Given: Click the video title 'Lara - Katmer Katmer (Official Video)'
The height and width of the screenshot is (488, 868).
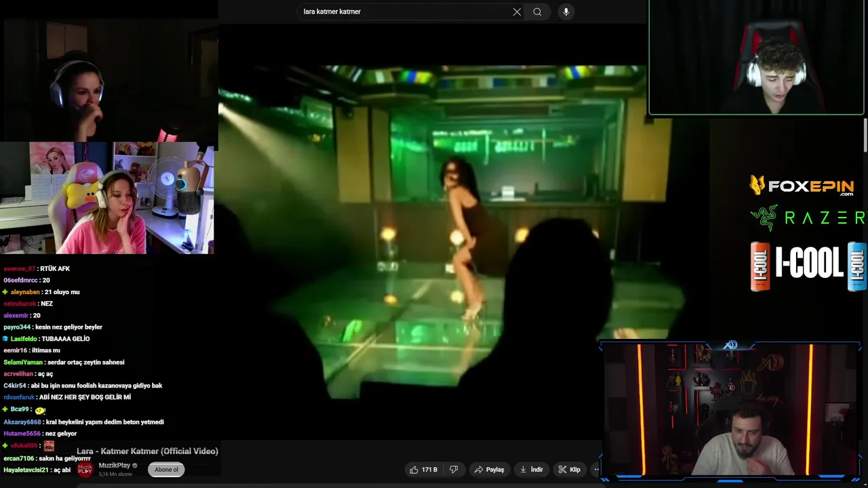Looking at the screenshot, I should pyautogui.click(x=147, y=451).
